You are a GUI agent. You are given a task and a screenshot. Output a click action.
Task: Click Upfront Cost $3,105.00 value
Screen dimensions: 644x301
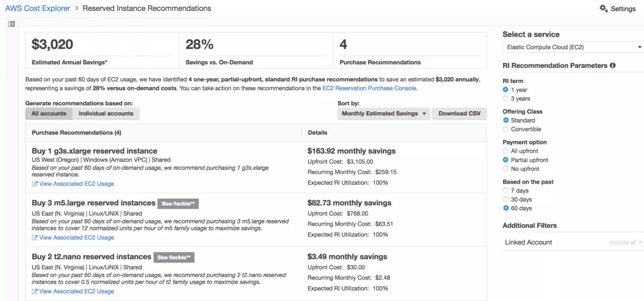click(x=360, y=161)
